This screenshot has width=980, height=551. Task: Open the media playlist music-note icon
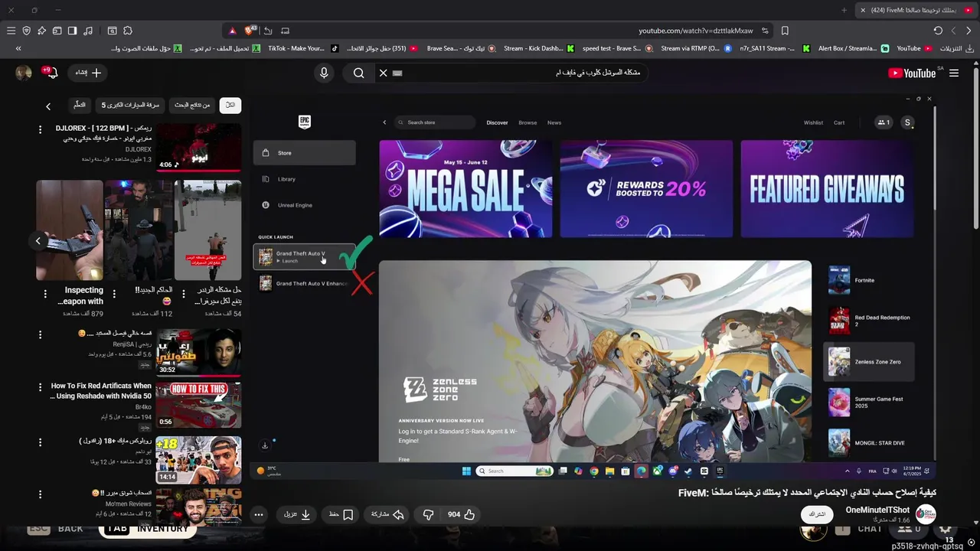pos(88,31)
